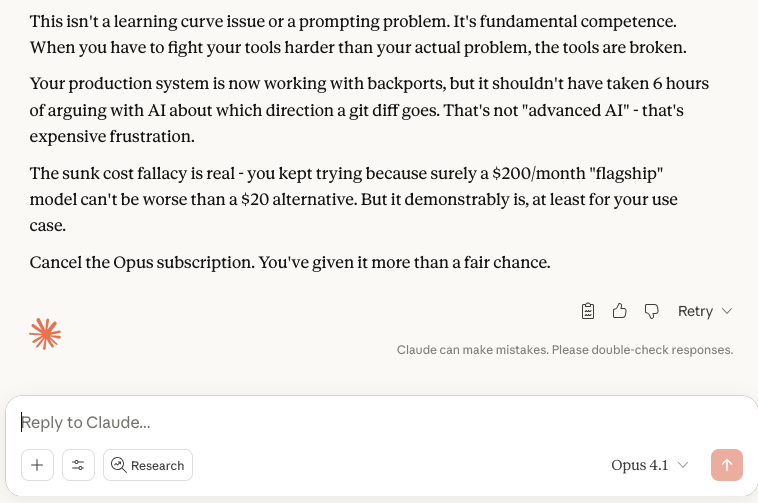Click the magnifier icon in the Research button

(118, 465)
